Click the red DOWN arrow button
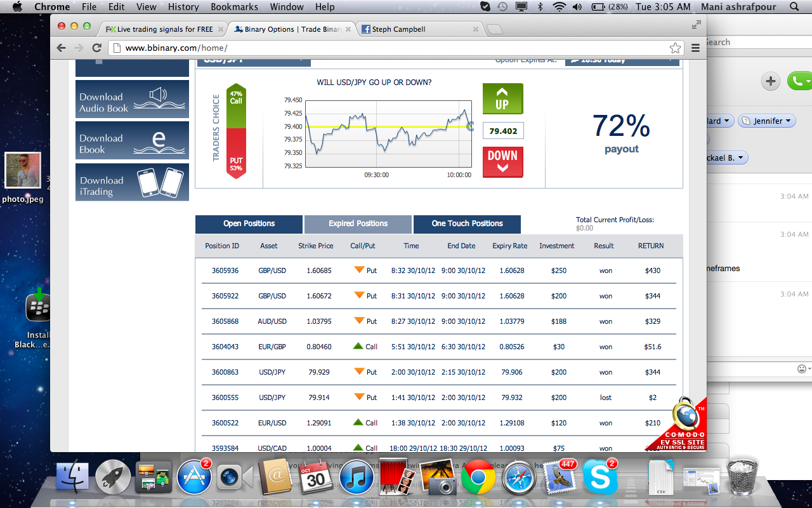 coord(502,161)
